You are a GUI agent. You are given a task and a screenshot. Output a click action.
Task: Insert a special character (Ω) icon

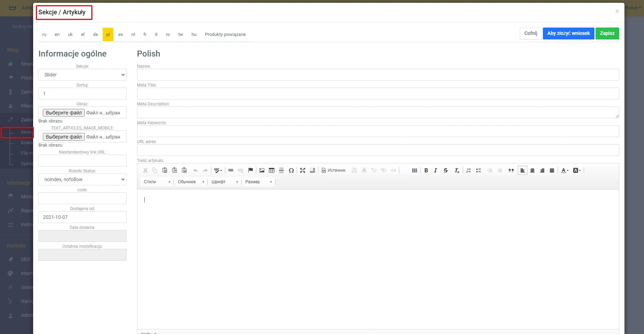coord(291,170)
